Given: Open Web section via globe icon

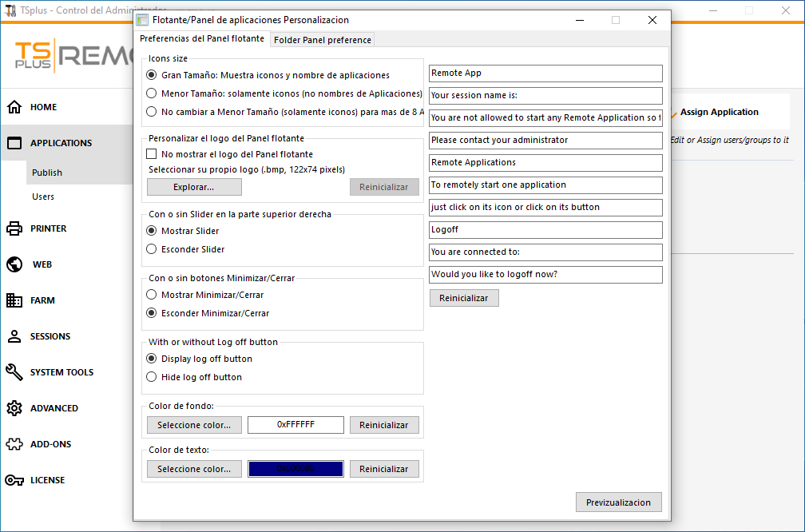Looking at the screenshot, I should 14,264.
